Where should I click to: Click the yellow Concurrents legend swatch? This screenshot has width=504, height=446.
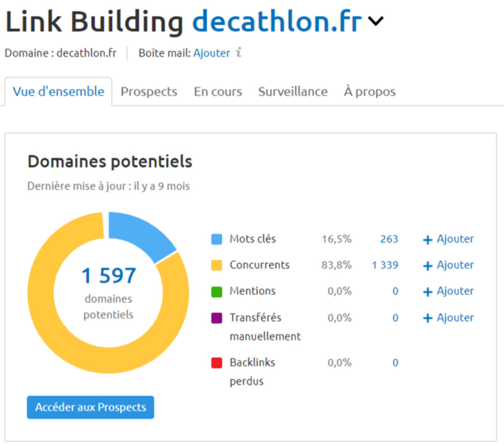217,266
